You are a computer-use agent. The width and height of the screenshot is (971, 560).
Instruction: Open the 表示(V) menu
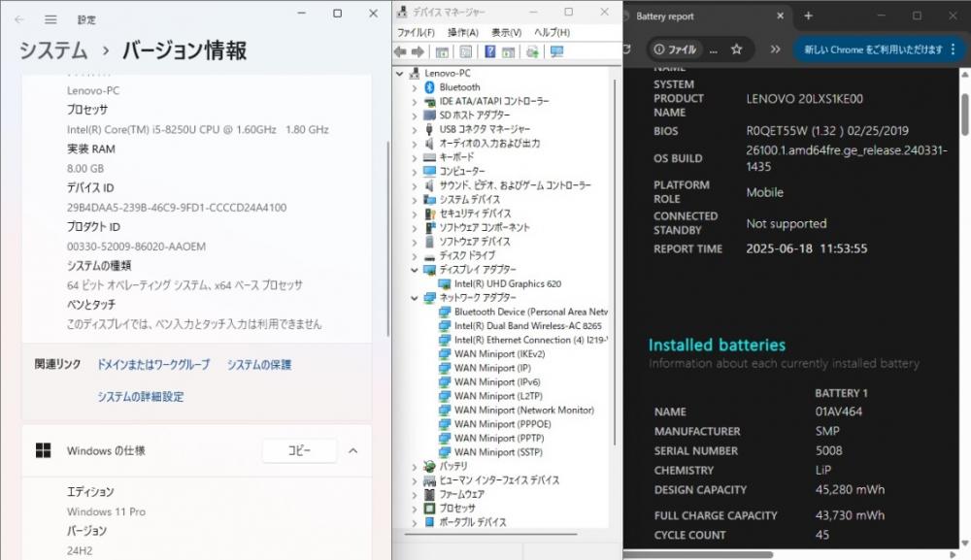tap(507, 32)
